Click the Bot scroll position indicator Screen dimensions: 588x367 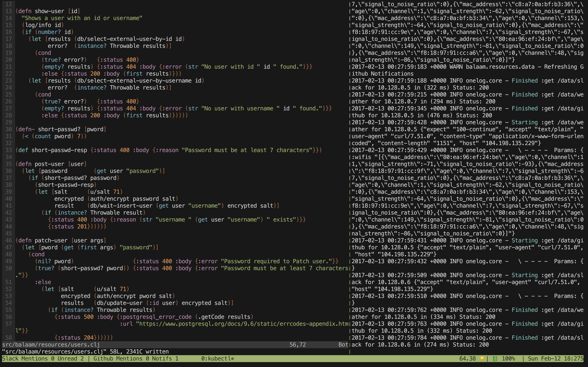point(343,345)
